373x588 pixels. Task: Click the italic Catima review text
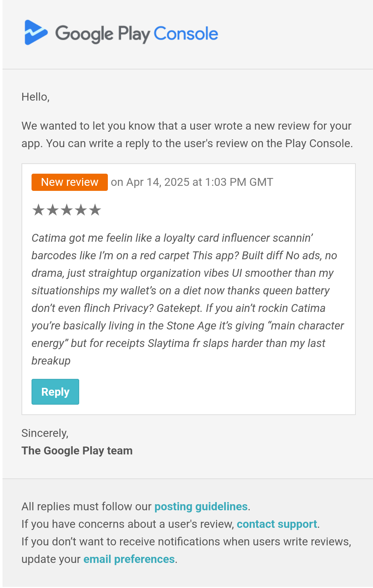(186, 299)
